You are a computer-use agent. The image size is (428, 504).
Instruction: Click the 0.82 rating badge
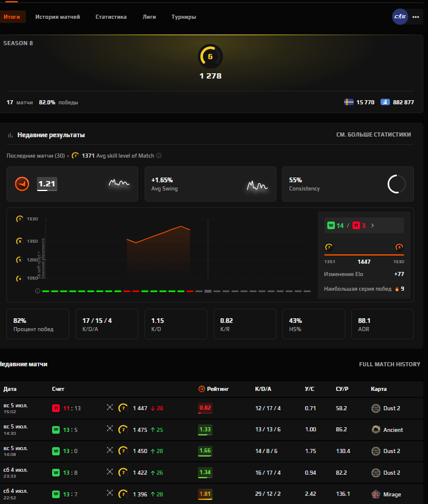(x=205, y=408)
